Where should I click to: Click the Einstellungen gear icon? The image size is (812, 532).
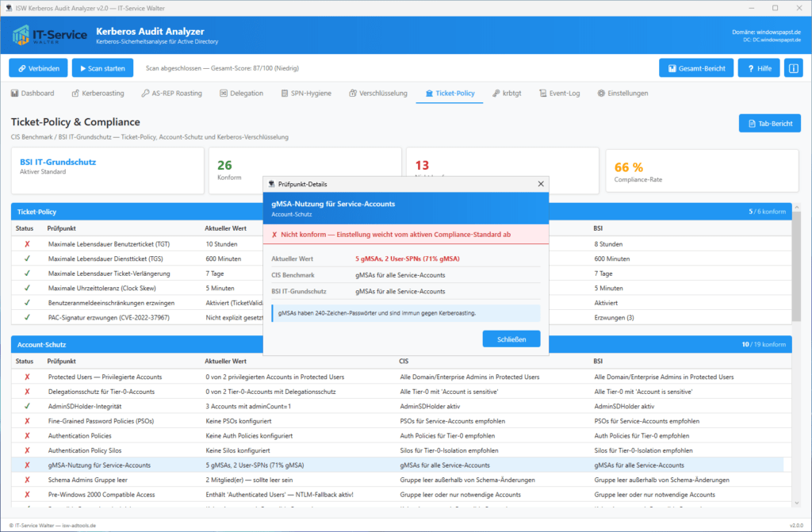pos(601,94)
